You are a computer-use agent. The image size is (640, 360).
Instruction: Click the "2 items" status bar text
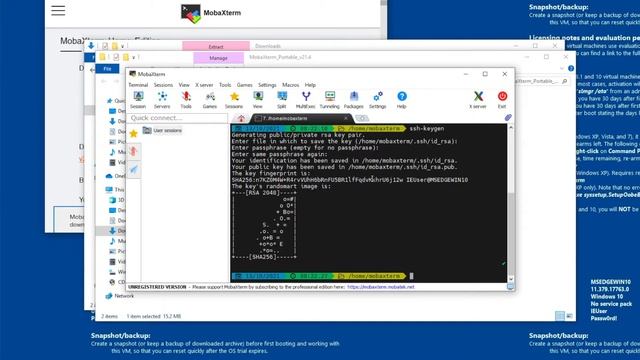coord(109,316)
